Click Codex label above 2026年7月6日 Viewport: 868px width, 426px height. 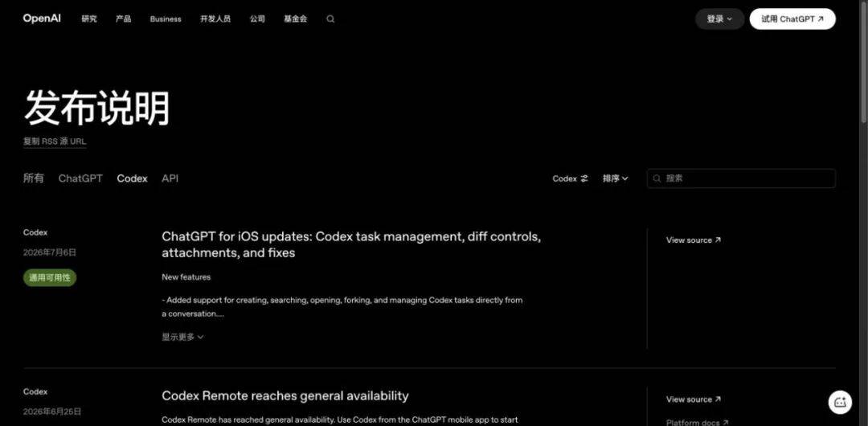[x=35, y=232]
